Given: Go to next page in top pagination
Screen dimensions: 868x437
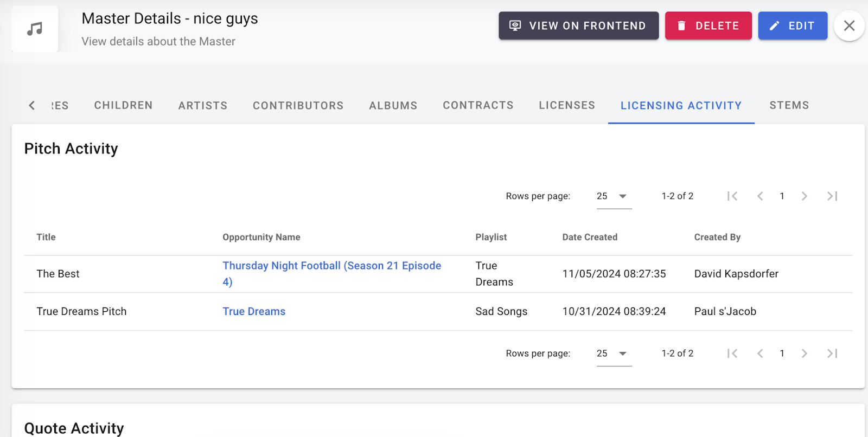Looking at the screenshot, I should [x=805, y=196].
